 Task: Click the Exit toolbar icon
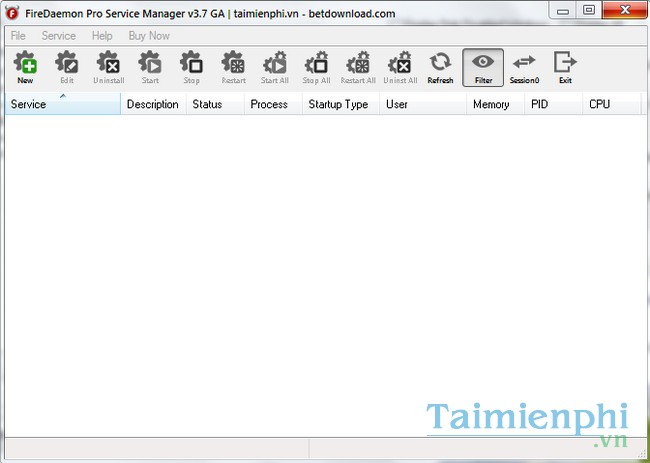(x=565, y=67)
